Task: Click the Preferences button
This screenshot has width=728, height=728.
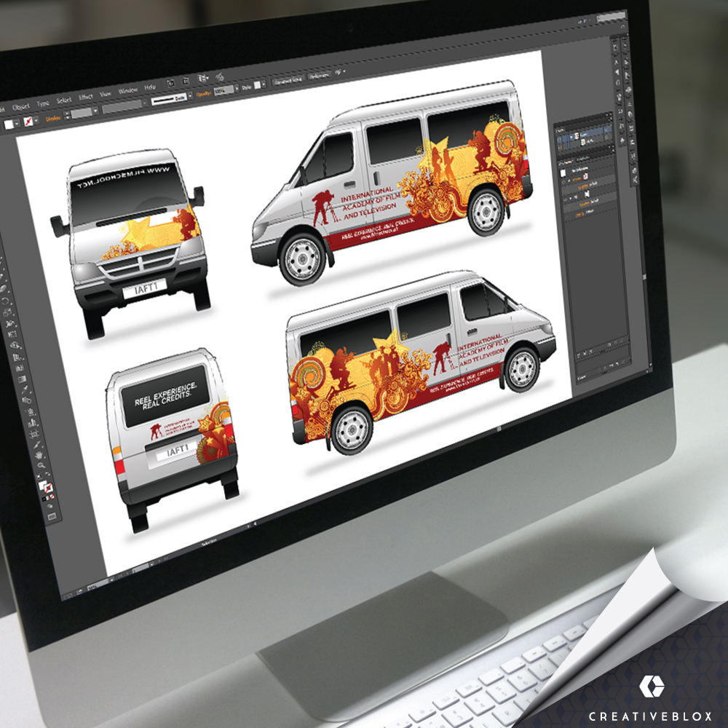Action: [x=319, y=75]
